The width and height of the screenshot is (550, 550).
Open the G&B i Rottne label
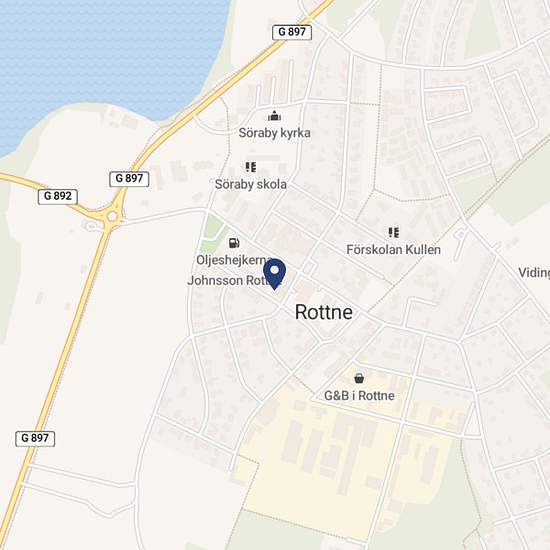point(359,396)
